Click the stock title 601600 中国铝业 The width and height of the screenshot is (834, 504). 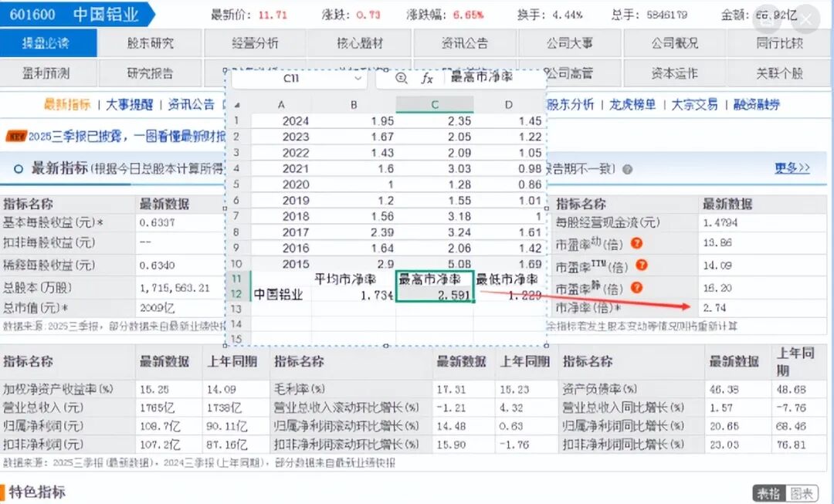click(74, 15)
